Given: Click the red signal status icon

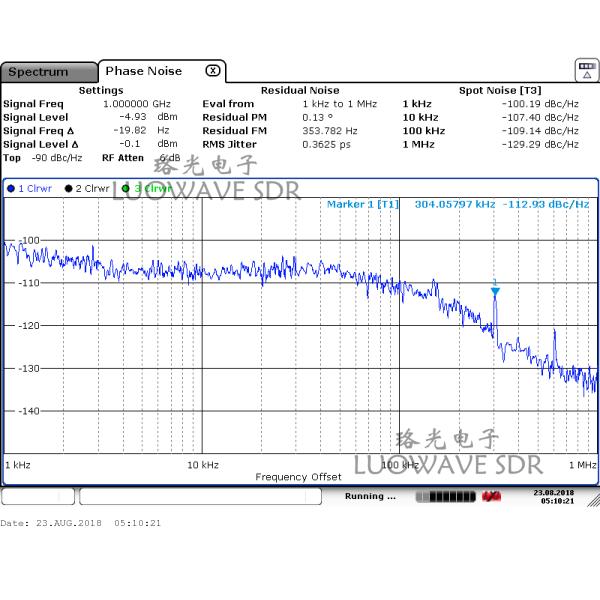Looking at the screenshot, I should click(x=491, y=497).
